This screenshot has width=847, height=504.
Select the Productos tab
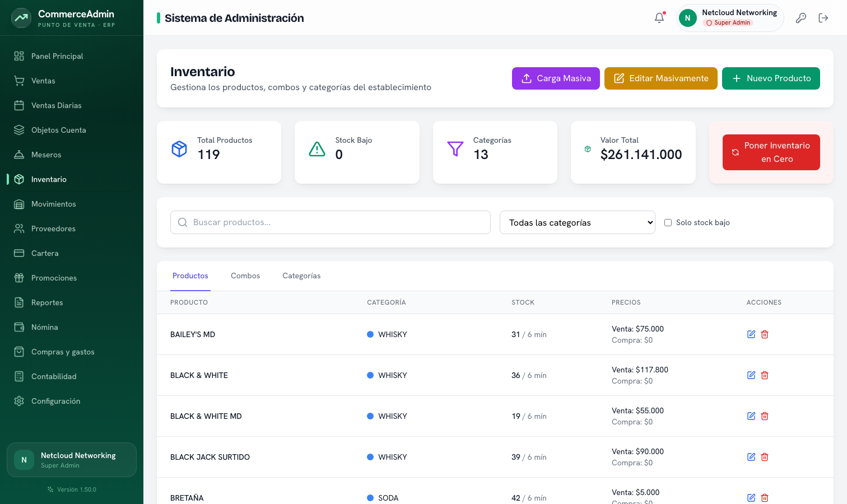click(190, 276)
